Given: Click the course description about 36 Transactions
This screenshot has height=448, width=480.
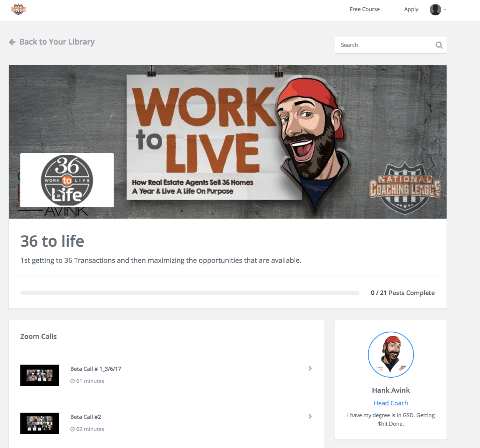Looking at the screenshot, I should coord(161,261).
